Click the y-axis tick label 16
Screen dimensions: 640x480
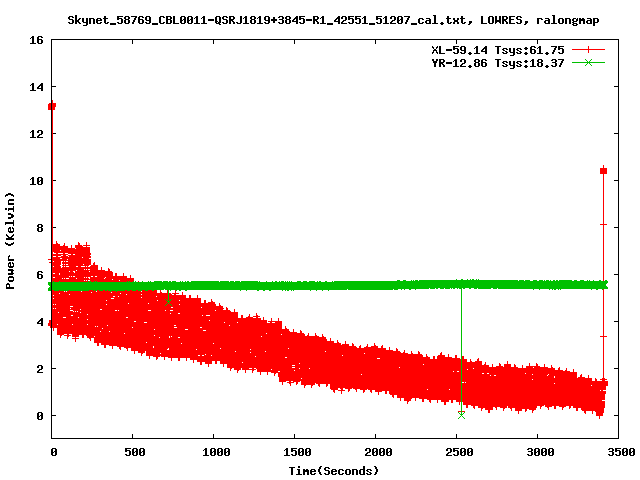pyautogui.click(x=36, y=40)
